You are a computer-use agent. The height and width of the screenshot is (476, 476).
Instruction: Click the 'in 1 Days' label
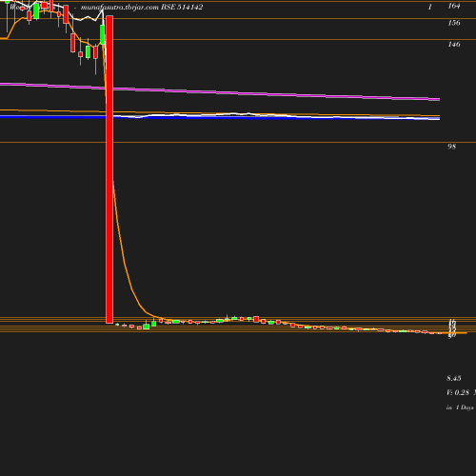[x=460, y=407]
